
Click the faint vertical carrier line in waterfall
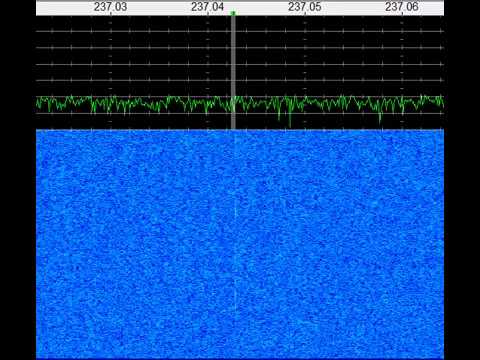[235, 243]
